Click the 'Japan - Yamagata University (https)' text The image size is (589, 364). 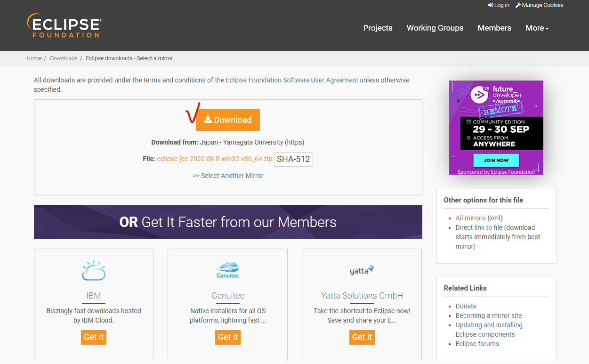click(x=252, y=142)
